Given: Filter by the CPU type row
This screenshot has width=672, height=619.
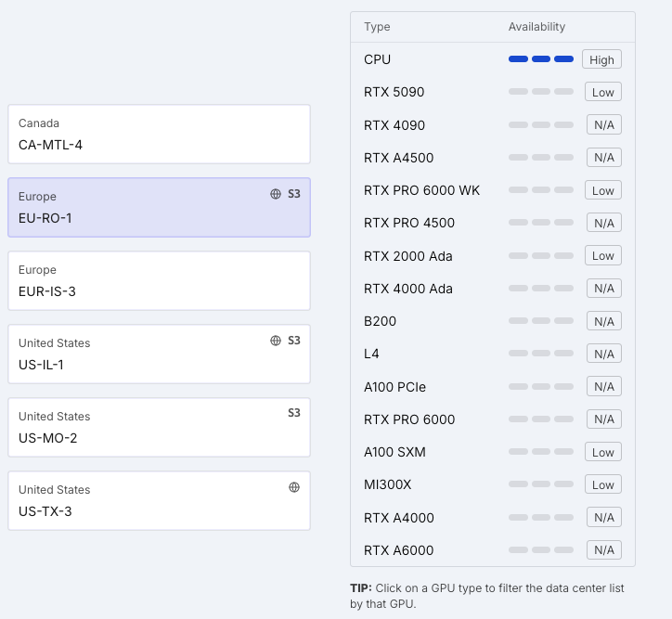Looking at the screenshot, I should click(378, 59).
